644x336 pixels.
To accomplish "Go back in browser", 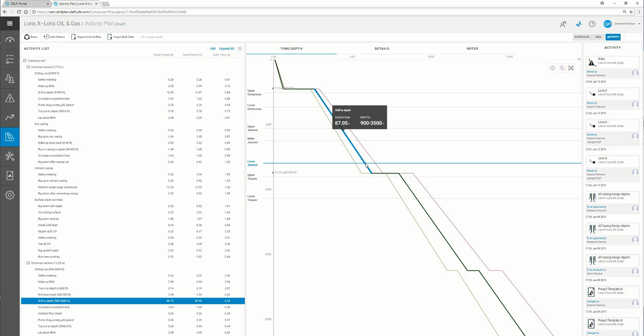I will pos(5,11).
